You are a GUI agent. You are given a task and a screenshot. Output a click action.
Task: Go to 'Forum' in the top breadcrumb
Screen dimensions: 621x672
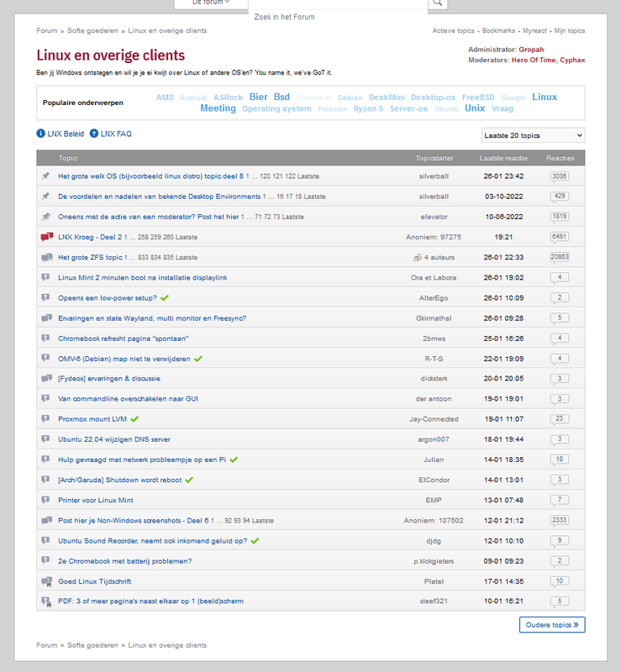point(47,31)
